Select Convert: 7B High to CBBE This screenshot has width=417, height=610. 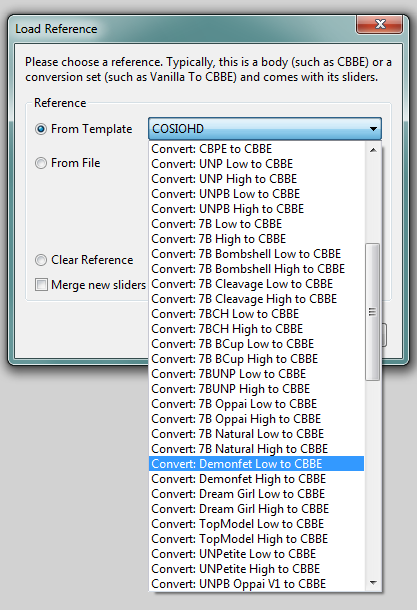point(256,239)
